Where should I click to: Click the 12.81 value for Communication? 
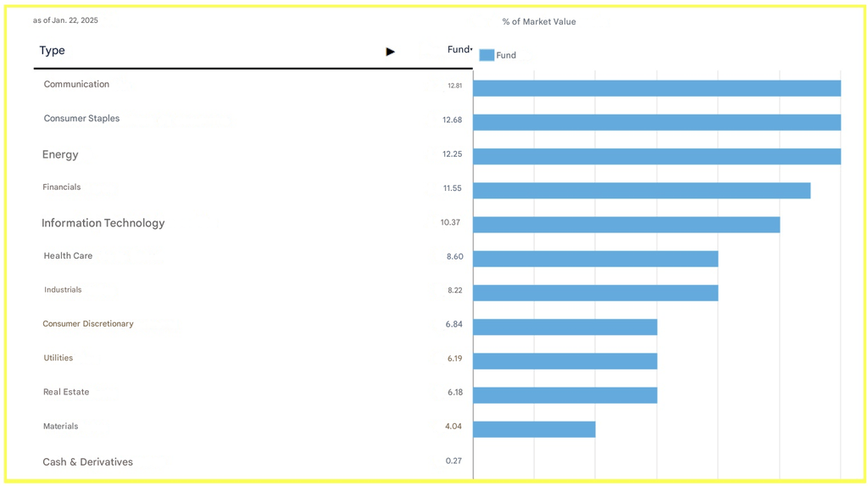point(455,86)
